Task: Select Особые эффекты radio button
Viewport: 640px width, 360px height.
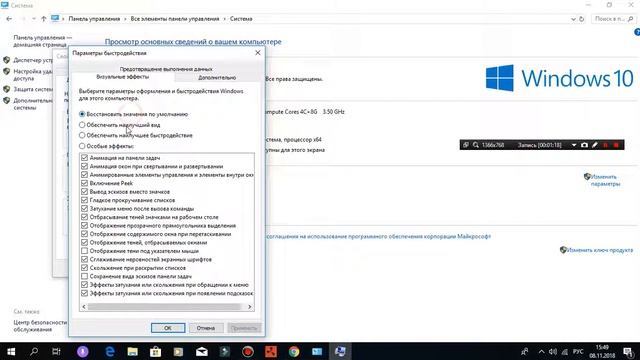Action: coord(82,146)
